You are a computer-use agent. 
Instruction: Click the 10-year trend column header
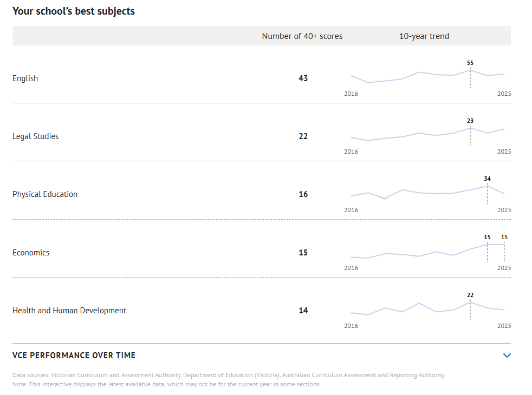424,36
